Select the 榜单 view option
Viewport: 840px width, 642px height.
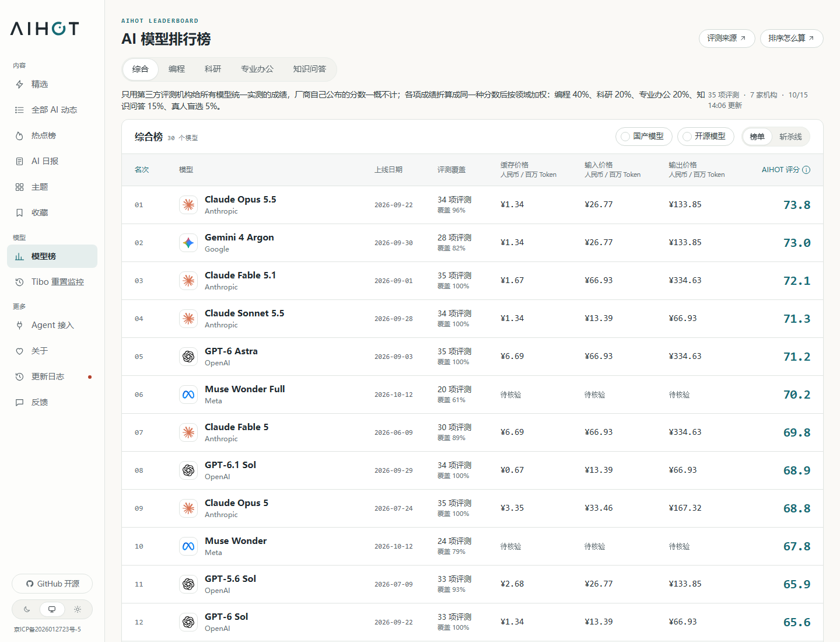[x=757, y=137]
